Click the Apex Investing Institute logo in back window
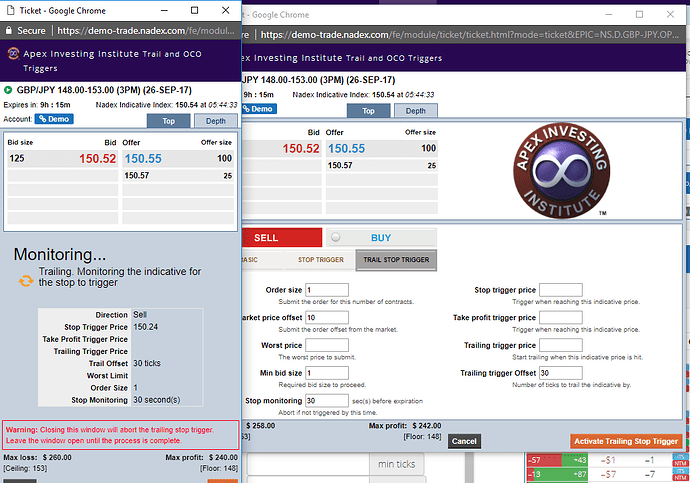Image resolution: width=690 pixels, height=483 pixels. 562,170
